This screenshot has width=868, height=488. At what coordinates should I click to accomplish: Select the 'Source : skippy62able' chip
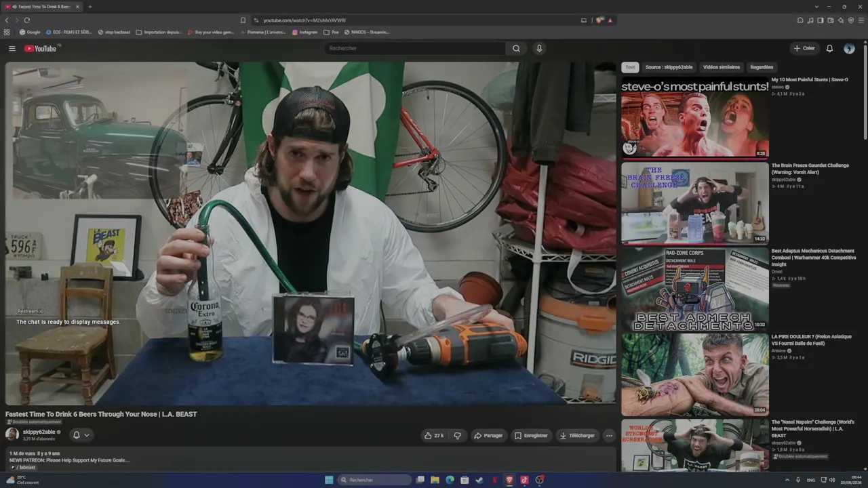point(669,67)
